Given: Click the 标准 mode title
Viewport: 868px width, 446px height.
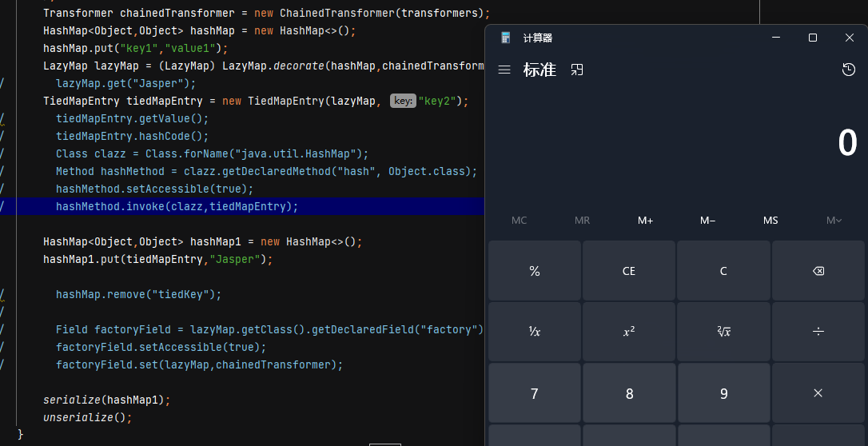Looking at the screenshot, I should [x=540, y=70].
